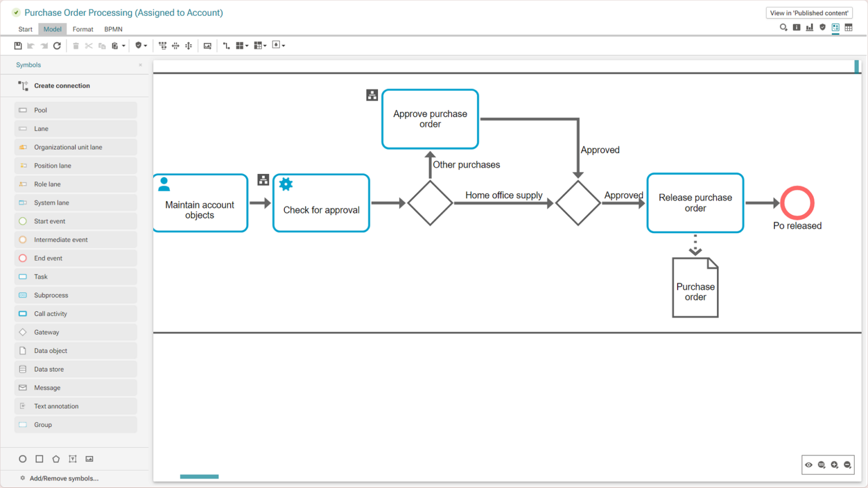Activate the Create connection mode
The width and height of the screenshot is (868, 488).
tap(62, 85)
